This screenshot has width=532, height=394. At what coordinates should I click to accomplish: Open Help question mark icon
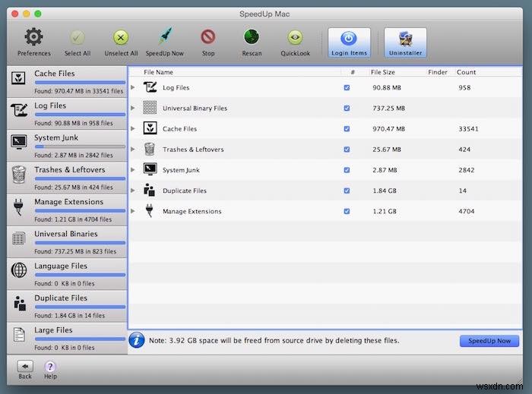[50, 367]
